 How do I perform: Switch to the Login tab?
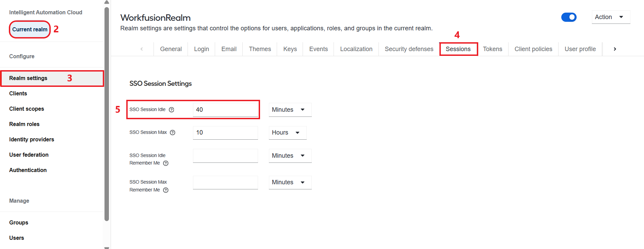click(202, 49)
